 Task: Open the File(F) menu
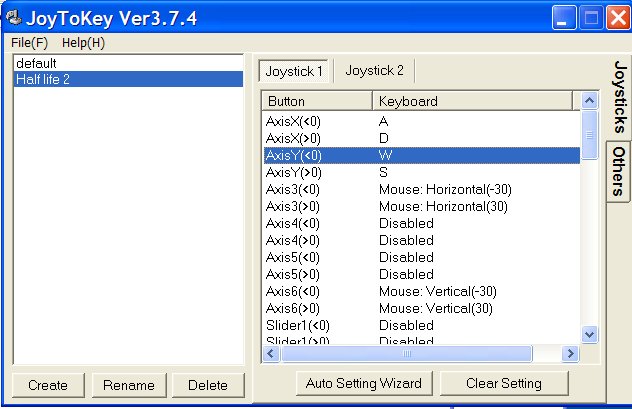click(29, 43)
